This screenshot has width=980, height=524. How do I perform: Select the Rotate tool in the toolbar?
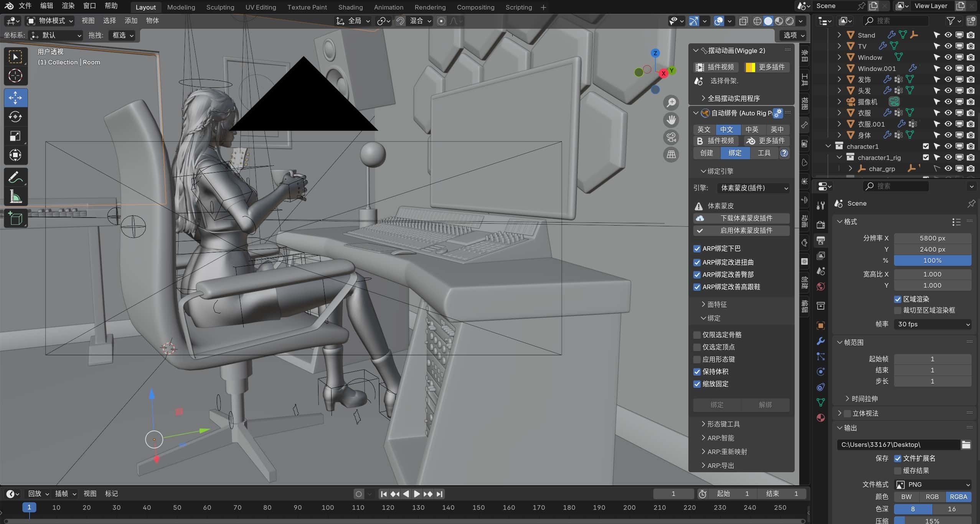click(x=15, y=117)
